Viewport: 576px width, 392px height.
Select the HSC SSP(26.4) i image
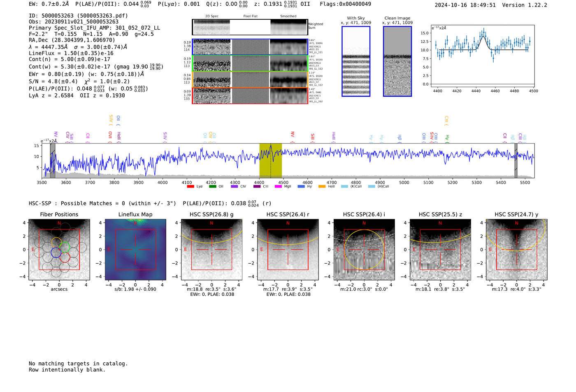click(x=364, y=250)
